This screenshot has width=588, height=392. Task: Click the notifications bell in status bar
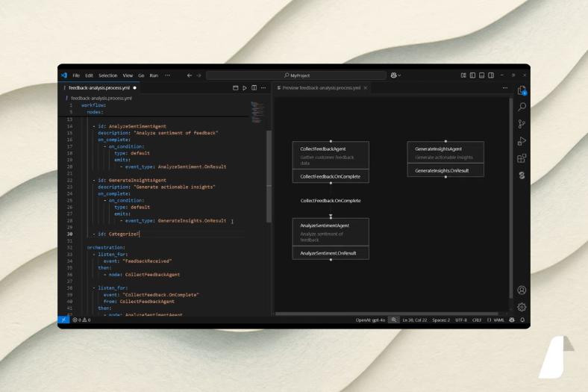pos(522,320)
